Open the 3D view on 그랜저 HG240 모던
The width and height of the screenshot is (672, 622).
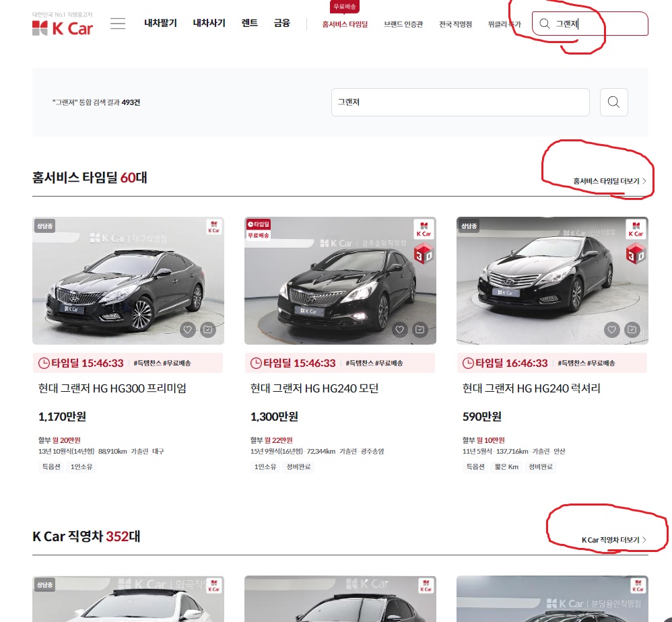423,254
